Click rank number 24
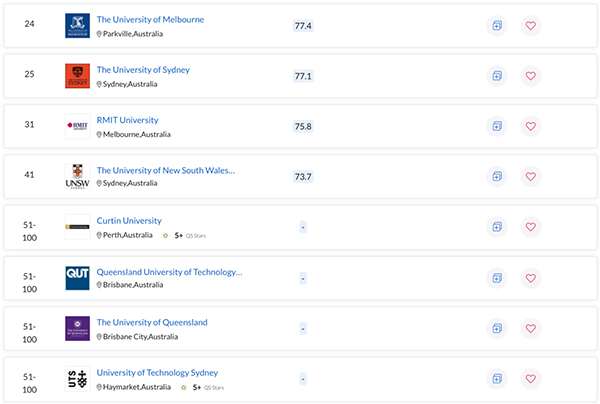This screenshot has height=404, width=600. (x=29, y=24)
